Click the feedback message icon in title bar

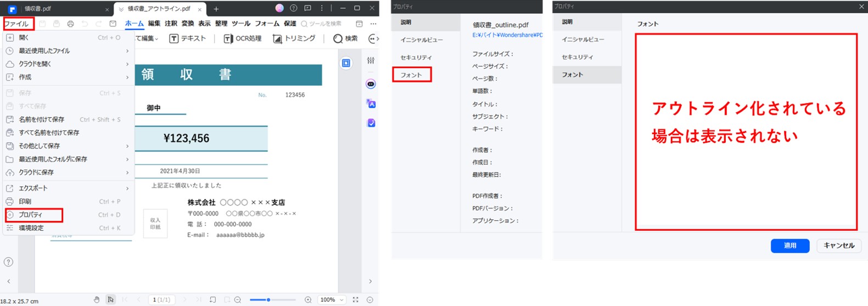(x=307, y=8)
